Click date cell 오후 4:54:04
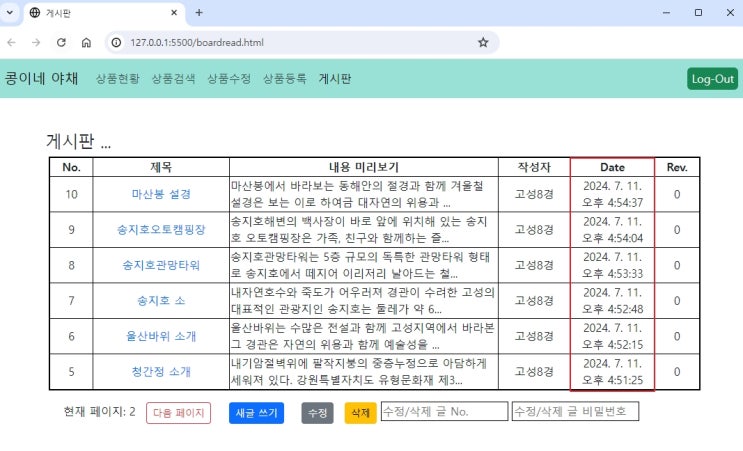 tap(612, 230)
